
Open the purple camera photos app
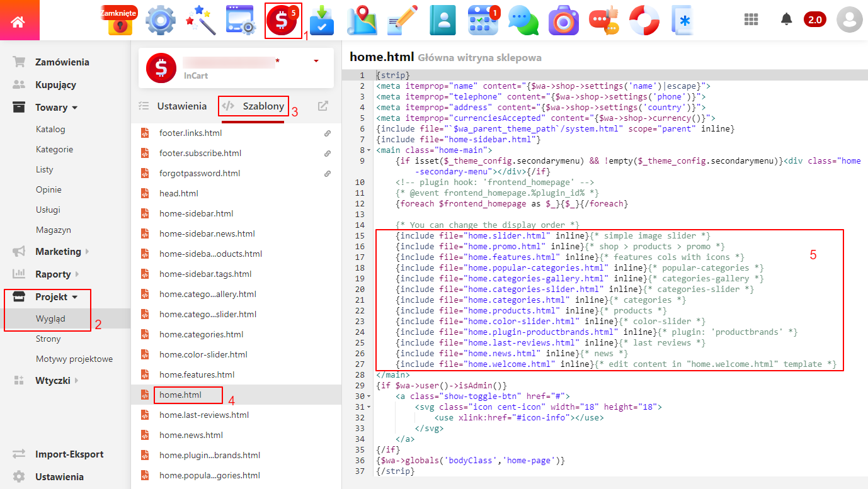(563, 20)
